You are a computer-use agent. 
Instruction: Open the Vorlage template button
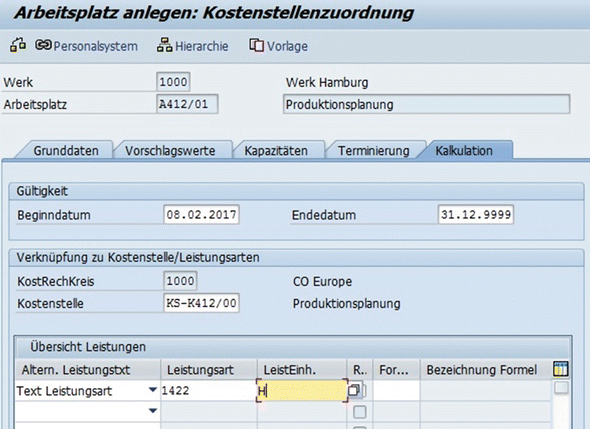[278, 46]
